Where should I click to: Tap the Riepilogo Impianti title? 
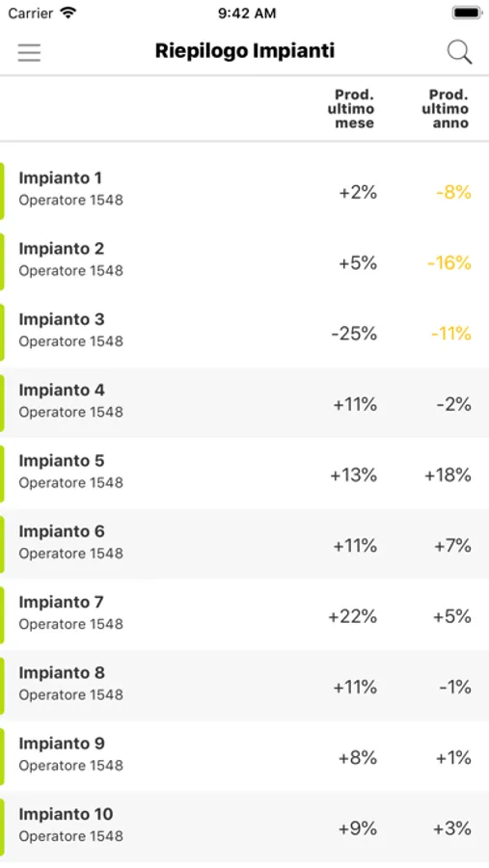[x=245, y=51]
